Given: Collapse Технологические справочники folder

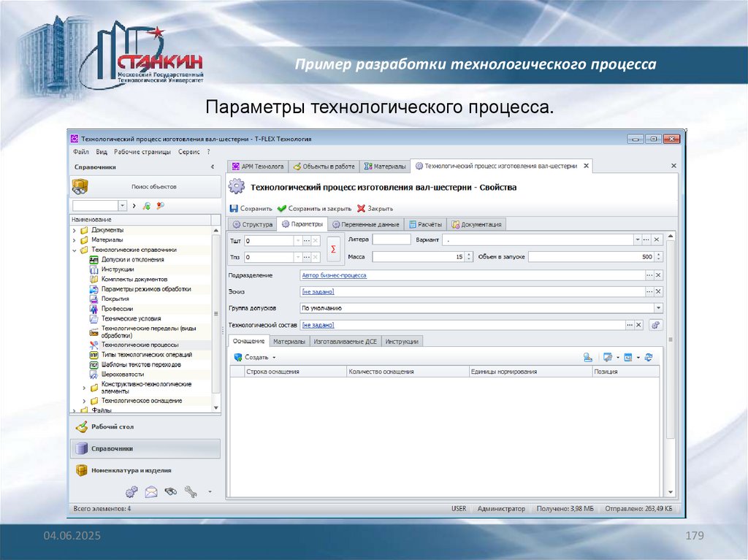Looking at the screenshot, I should click(x=75, y=250).
